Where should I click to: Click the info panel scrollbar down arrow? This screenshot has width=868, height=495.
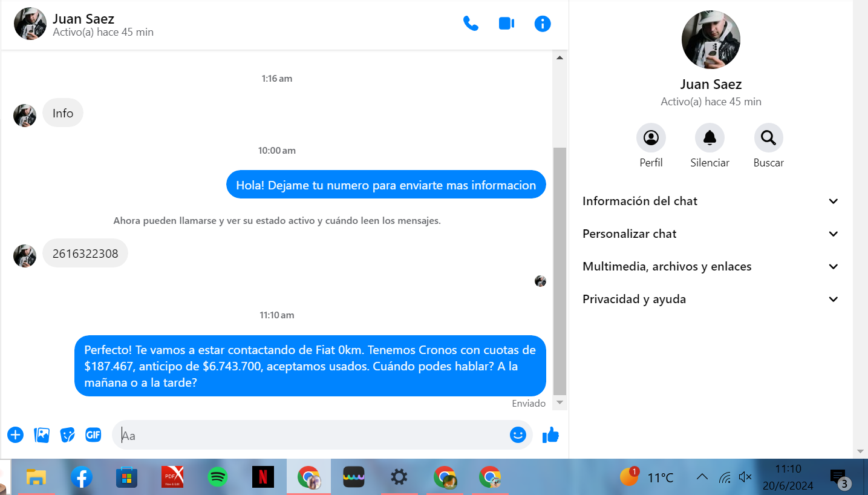tap(861, 451)
